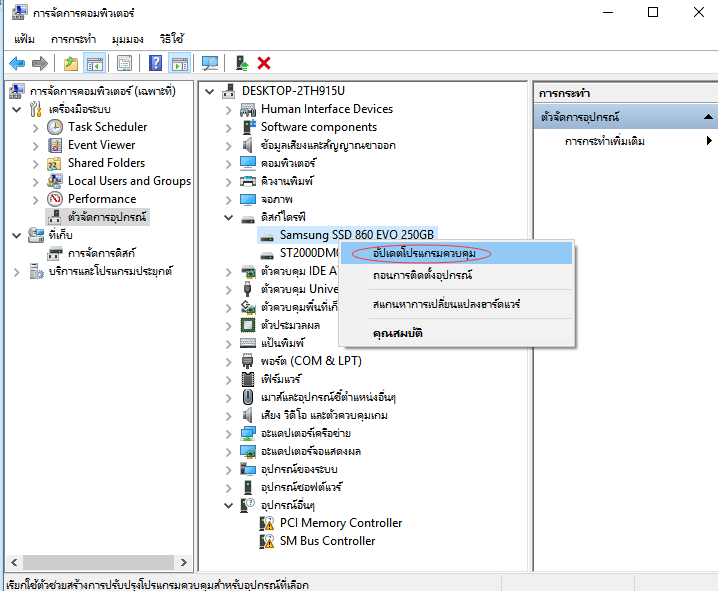The width and height of the screenshot is (718, 591).
Task: Toggle the Show/Hide Action Pane toolbar icon
Action: tap(179, 63)
